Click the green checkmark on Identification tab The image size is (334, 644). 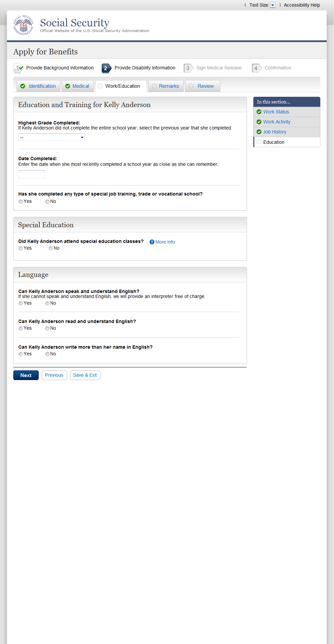click(x=23, y=86)
